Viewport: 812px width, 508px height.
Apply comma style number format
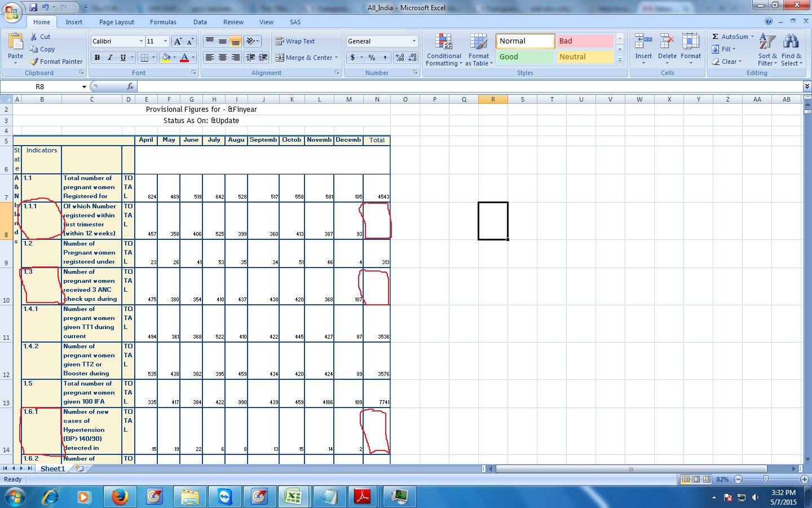pos(385,58)
